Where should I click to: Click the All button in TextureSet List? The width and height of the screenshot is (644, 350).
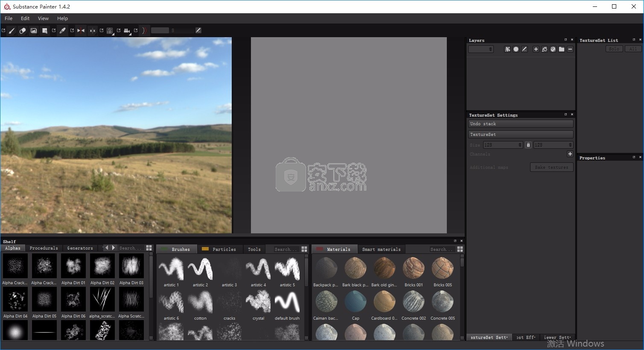(633, 49)
